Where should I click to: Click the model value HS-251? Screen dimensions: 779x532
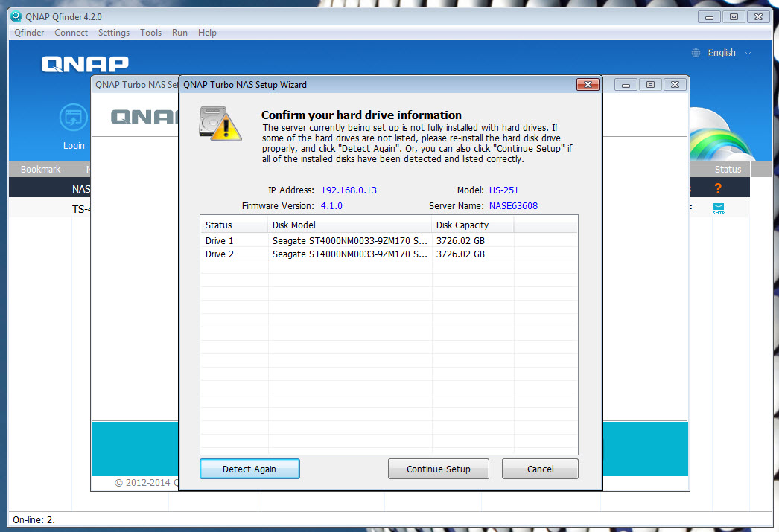tap(503, 190)
